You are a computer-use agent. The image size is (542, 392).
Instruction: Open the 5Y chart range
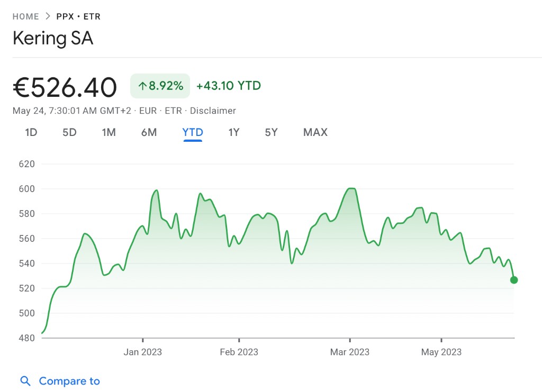tap(271, 132)
